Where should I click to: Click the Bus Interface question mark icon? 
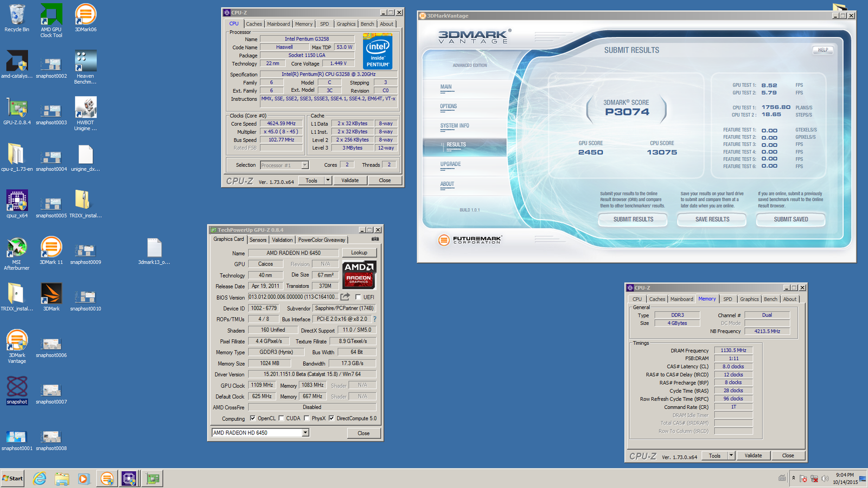point(374,319)
